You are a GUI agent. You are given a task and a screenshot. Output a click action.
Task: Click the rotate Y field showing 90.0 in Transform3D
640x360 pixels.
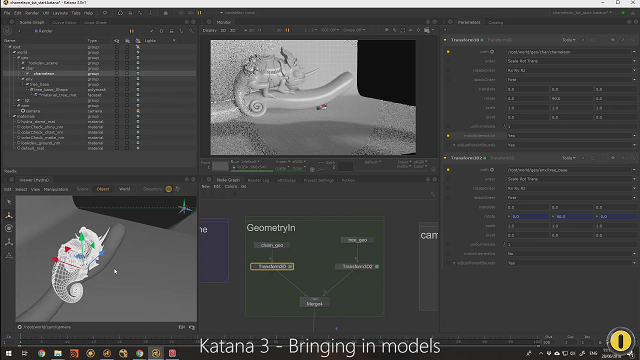(571, 99)
